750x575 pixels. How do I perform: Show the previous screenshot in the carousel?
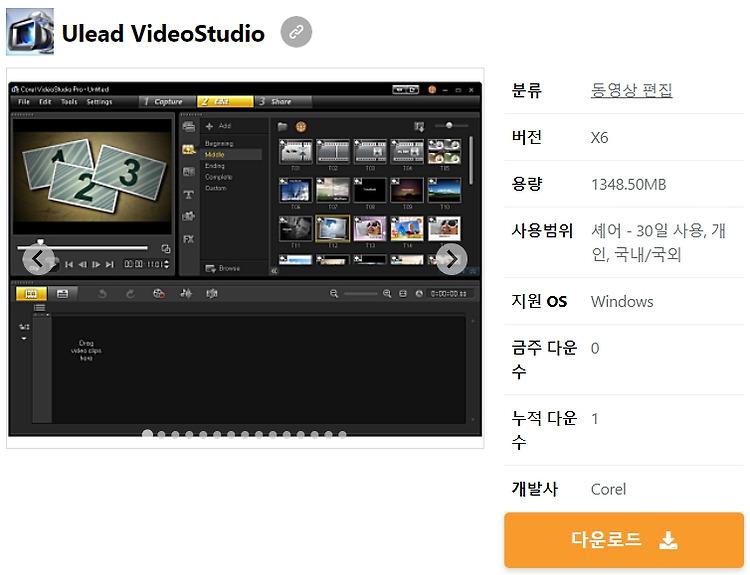point(38,259)
